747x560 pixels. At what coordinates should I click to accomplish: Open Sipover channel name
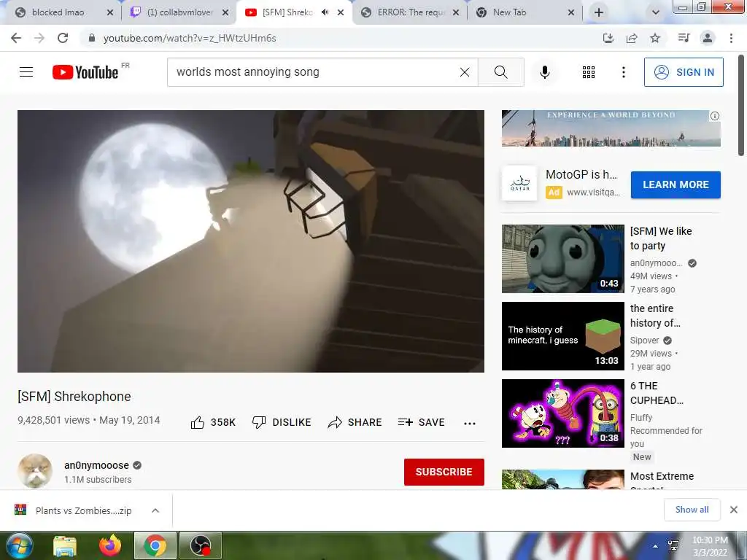pyautogui.click(x=645, y=341)
